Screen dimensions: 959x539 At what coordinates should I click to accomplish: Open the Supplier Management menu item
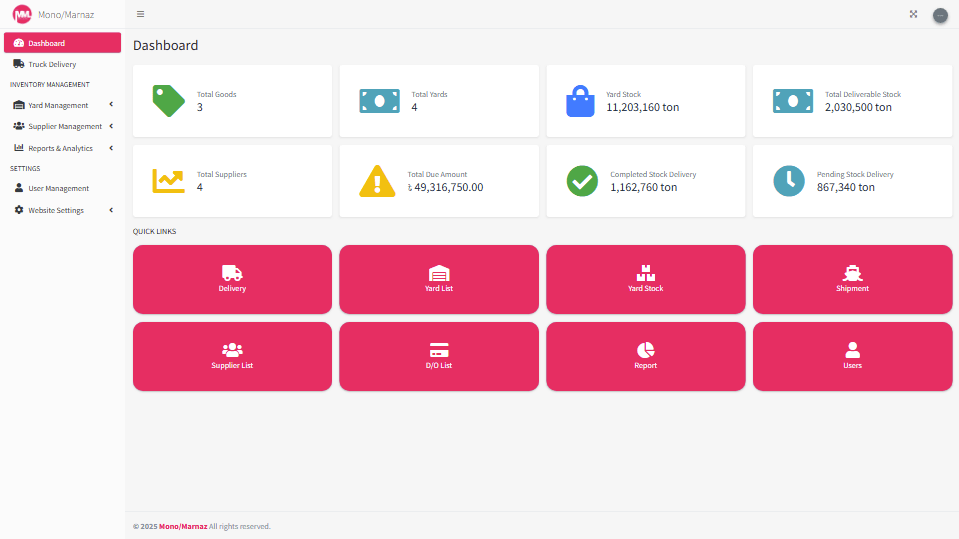62,126
